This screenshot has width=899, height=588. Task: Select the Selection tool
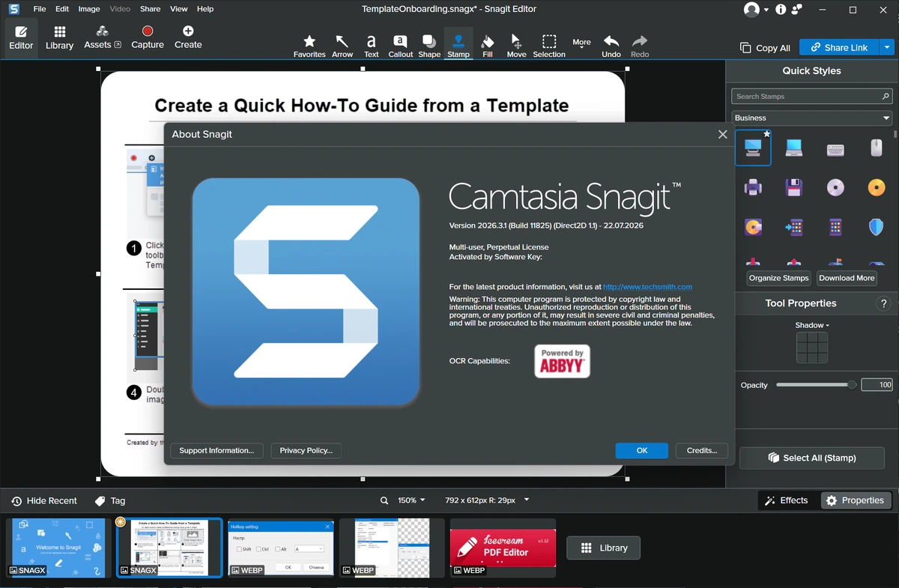tap(549, 46)
